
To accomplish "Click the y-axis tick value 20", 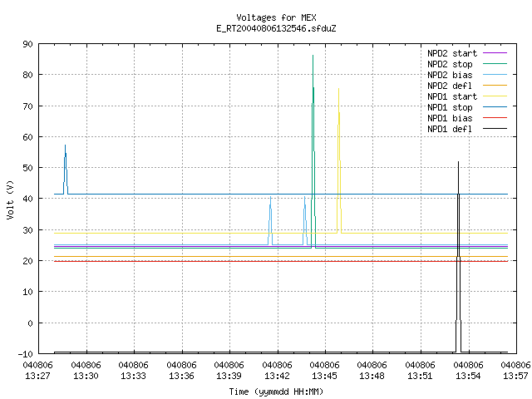I will tap(28, 261).
